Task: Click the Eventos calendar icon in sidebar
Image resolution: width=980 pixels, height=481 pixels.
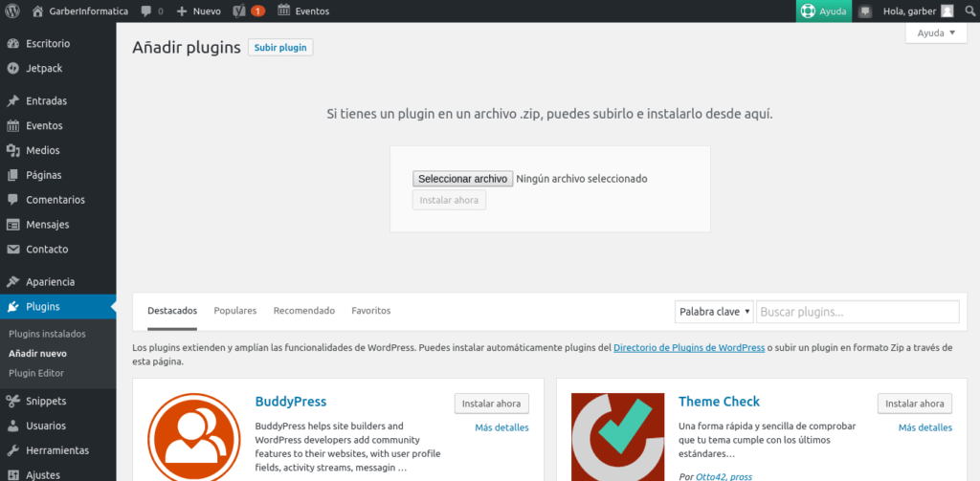Action: point(13,126)
